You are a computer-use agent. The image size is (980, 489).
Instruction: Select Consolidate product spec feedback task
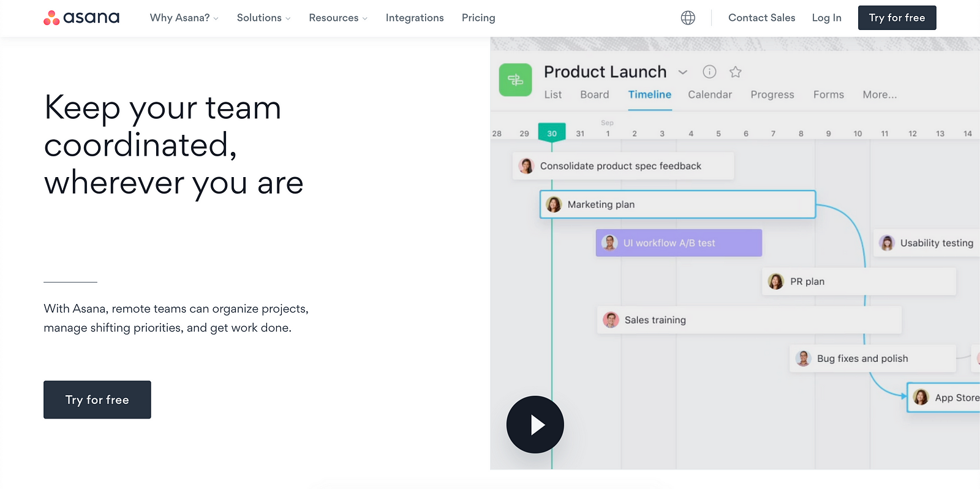623,166
